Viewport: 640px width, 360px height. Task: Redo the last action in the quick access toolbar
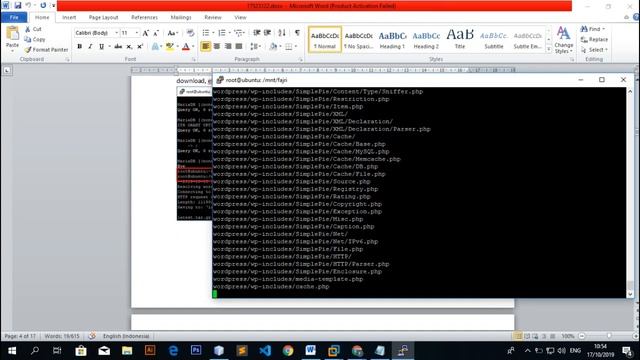point(43,6)
